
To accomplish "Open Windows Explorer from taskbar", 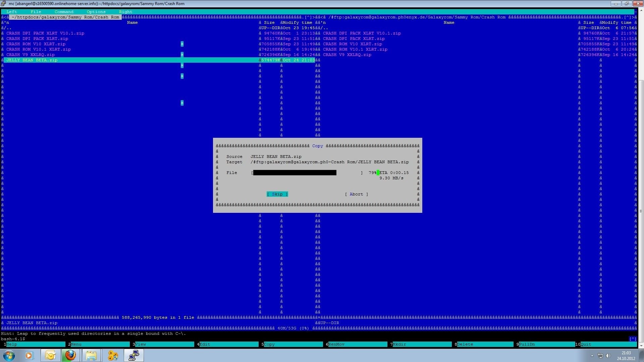I will (x=91, y=355).
